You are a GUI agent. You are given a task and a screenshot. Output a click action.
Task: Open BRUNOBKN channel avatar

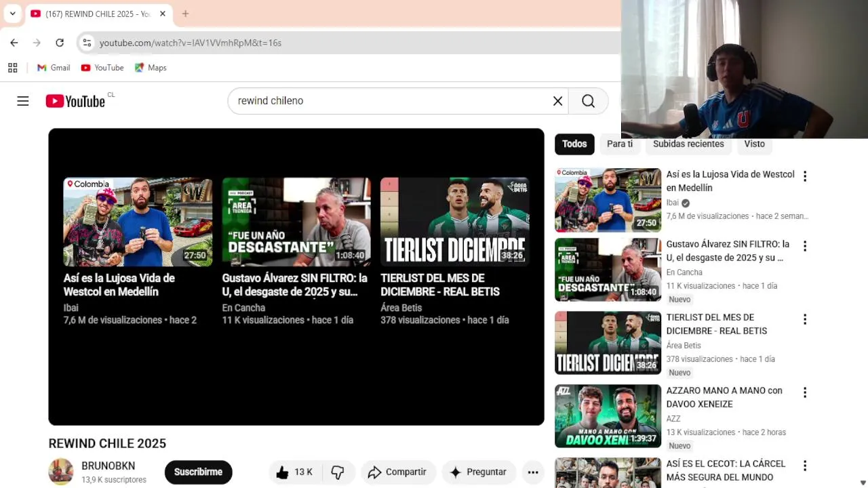tap(61, 472)
